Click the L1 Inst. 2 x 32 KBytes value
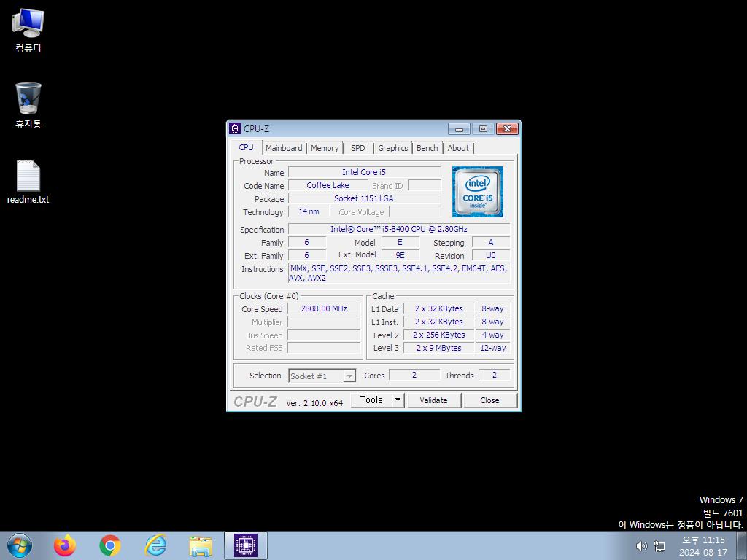Viewport: 747px width, 560px height. (x=438, y=322)
